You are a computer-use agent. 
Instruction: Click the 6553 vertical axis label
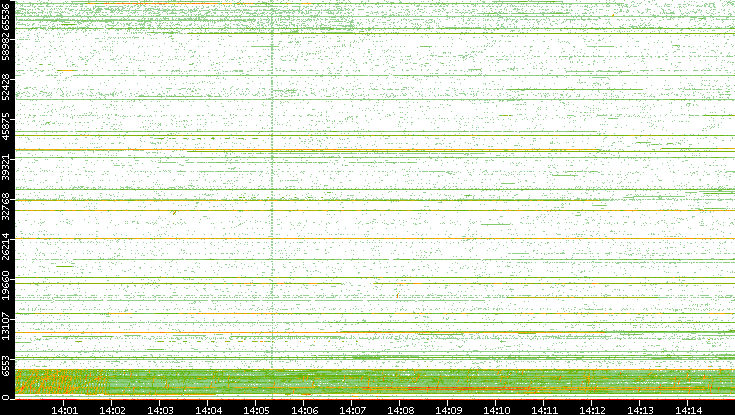click(x=8, y=366)
